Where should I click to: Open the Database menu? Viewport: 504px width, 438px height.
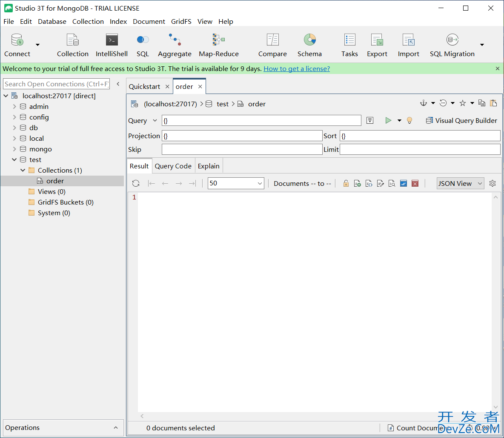click(52, 22)
